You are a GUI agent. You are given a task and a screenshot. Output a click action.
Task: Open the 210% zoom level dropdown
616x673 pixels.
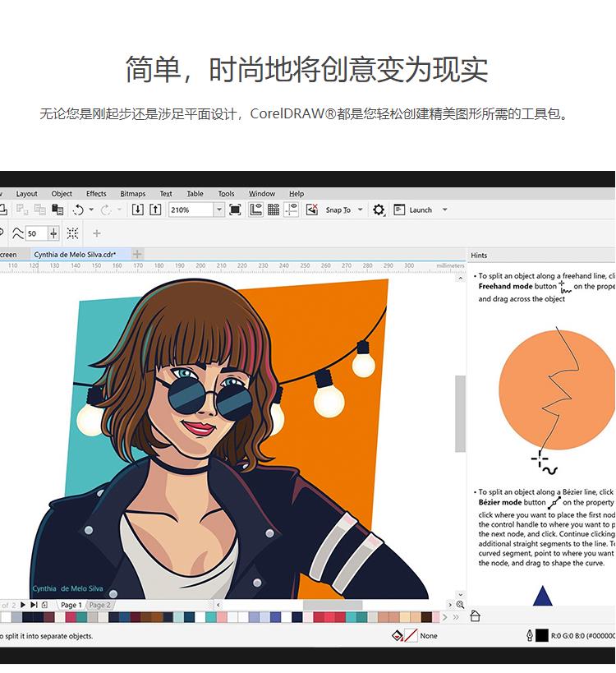[218, 210]
